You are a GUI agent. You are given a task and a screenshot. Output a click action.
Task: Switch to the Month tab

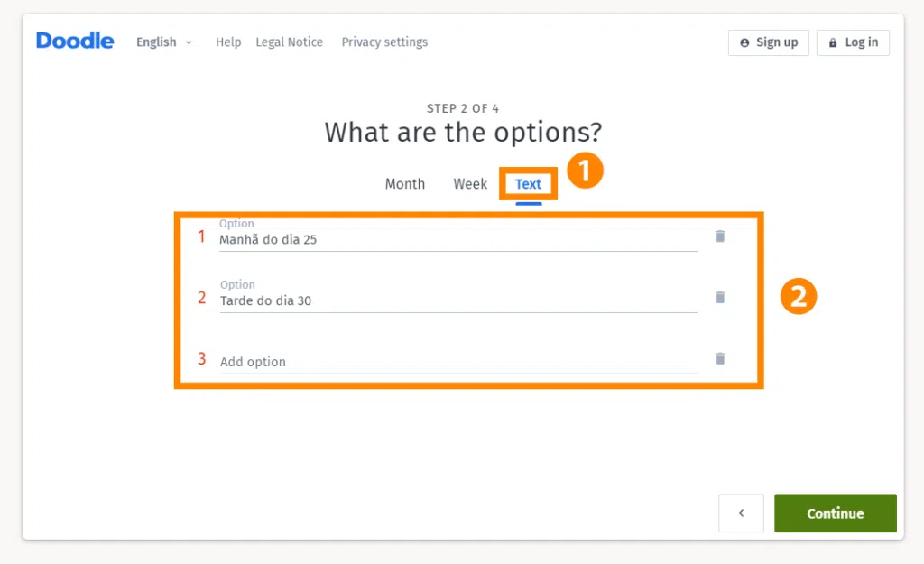(x=404, y=183)
